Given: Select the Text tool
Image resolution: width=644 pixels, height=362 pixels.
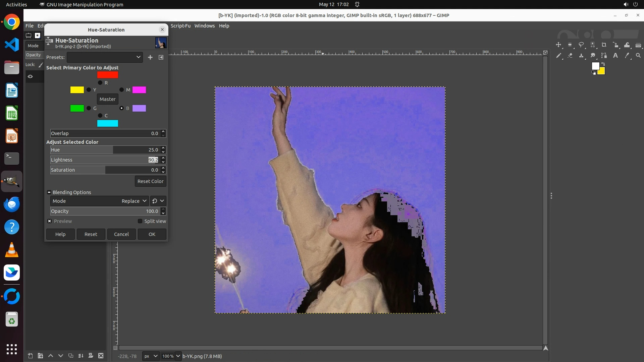Looking at the screenshot, I should (615, 56).
